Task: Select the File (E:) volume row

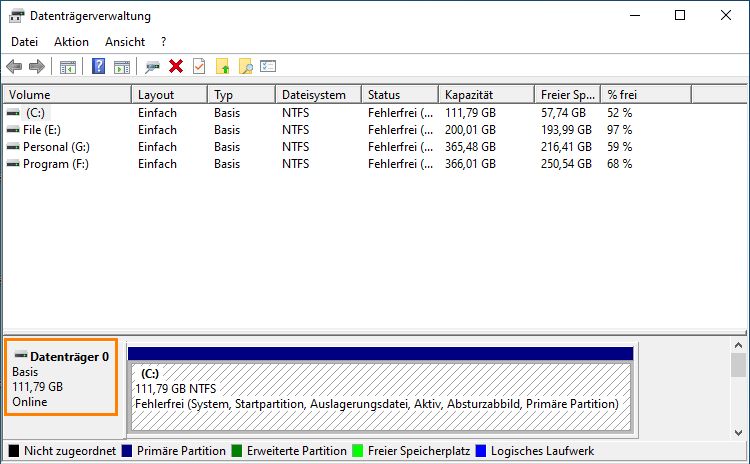Action: pyautogui.click(x=348, y=130)
